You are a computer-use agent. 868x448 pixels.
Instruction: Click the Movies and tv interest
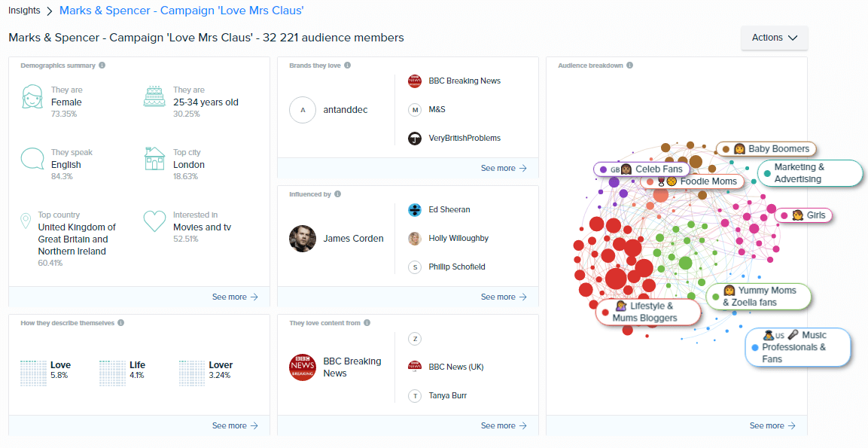tap(202, 227)
